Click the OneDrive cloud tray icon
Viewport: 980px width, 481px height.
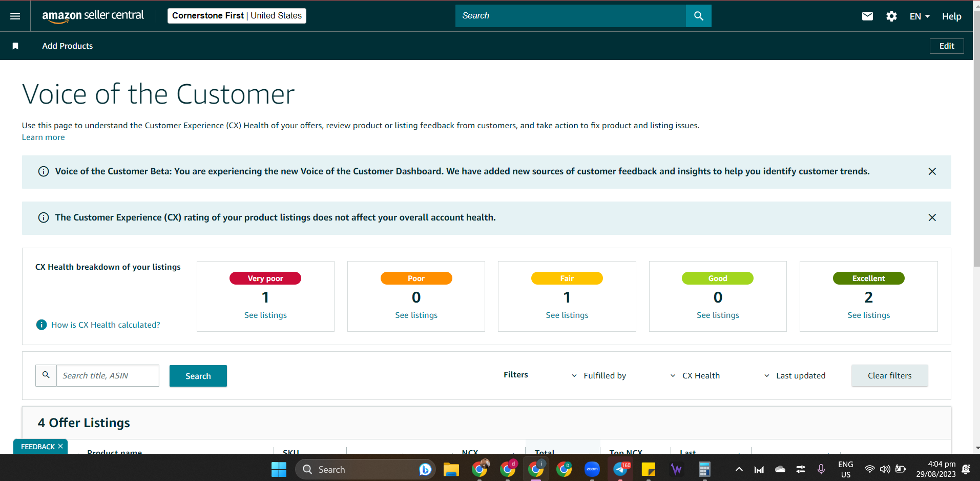(x=780, y=469)
